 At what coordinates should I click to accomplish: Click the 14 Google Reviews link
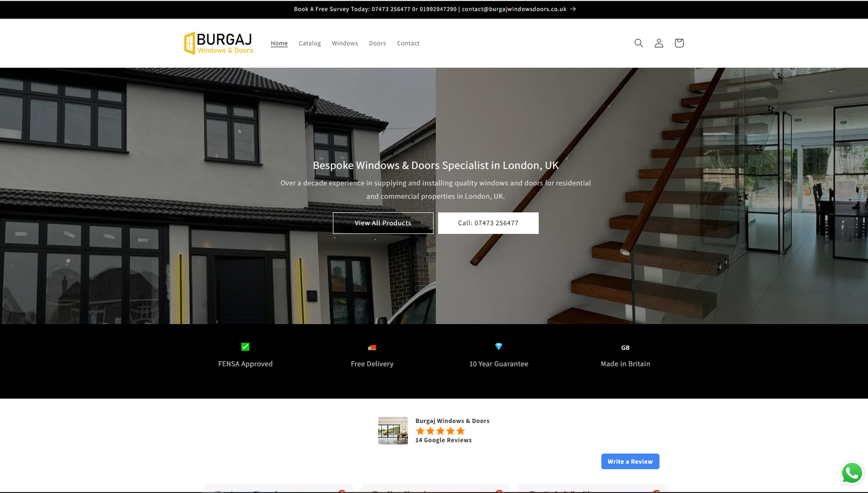443,440
